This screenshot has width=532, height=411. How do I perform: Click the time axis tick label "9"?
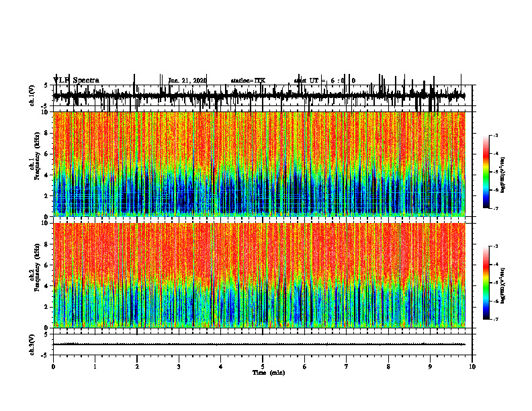(x=430, y=367)
